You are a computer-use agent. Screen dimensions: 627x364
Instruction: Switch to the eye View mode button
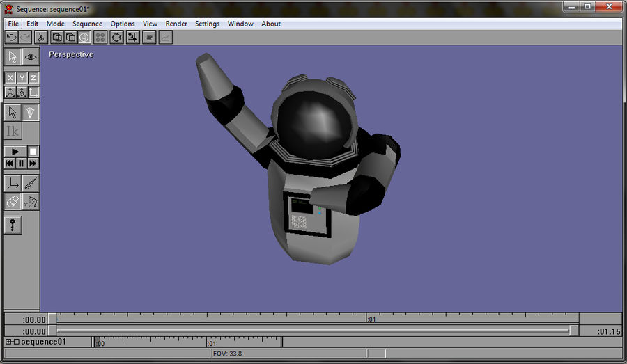coord(31,57)
